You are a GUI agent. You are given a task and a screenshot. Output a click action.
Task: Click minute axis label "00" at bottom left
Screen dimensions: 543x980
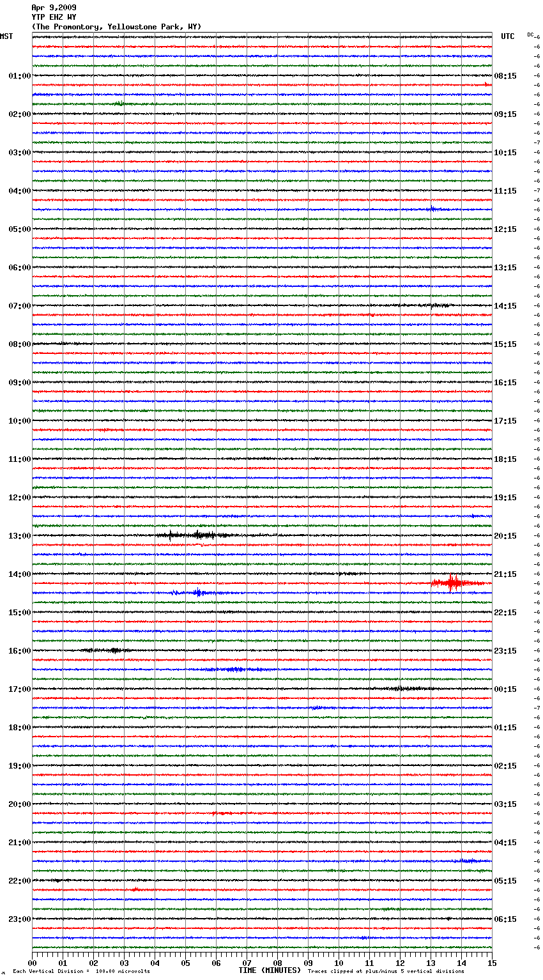pos(32,963)
